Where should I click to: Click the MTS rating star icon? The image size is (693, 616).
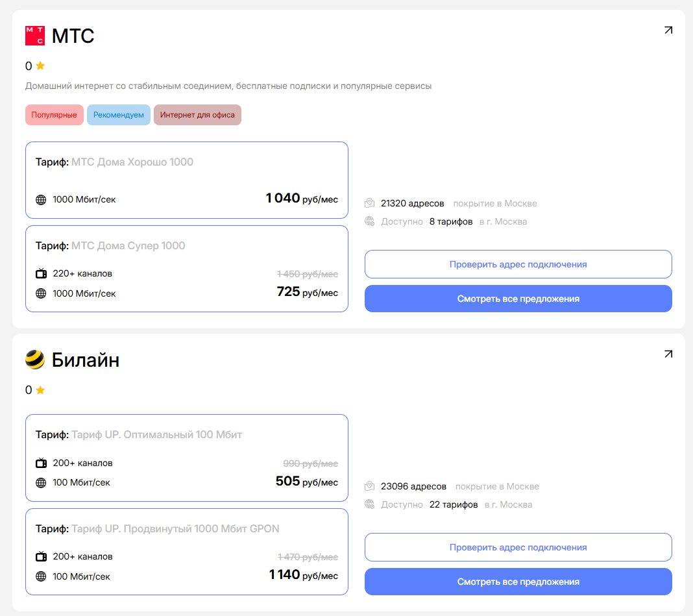40,66
